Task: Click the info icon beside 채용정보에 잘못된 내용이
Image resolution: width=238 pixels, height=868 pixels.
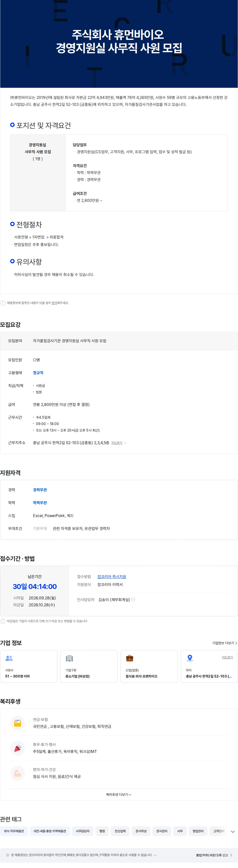Action: tap(3, 303)
